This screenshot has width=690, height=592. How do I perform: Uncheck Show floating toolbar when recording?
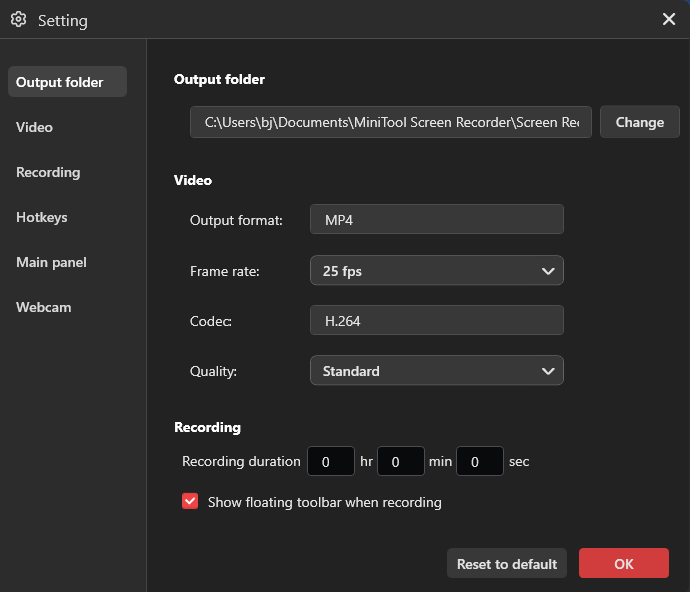click(x=190, y=501)
